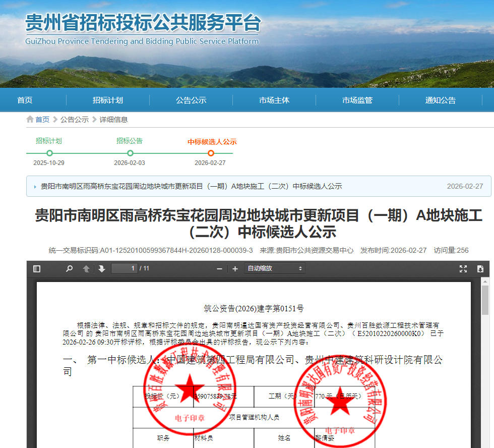Enter presentation mode with the fullscreen icon
Viewport: 494px width, 448px height.
click(463, 268)
